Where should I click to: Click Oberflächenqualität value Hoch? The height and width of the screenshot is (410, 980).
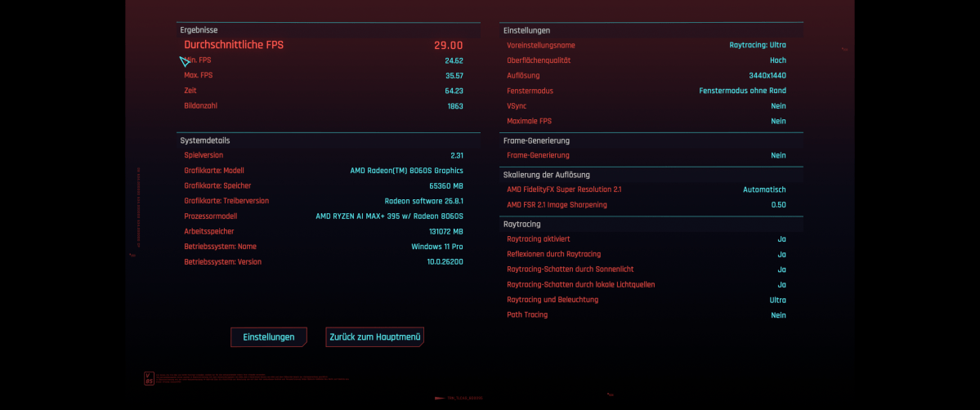[778, 60]
